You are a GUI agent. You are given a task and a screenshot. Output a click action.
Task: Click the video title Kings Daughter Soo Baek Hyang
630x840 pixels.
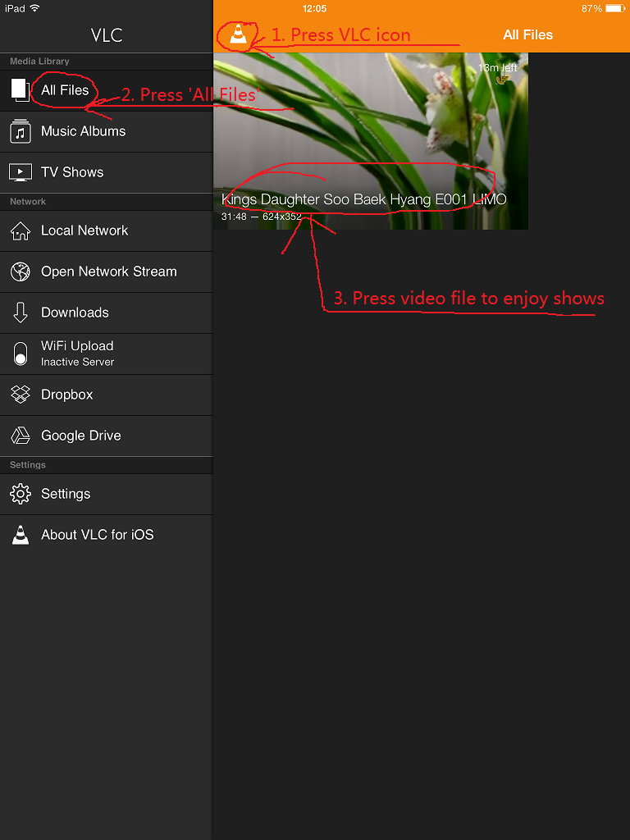[x=363, y=200]
